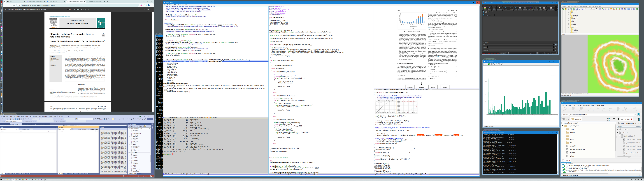Click the P4V filter funnel icon

click(x=614, y=119)
